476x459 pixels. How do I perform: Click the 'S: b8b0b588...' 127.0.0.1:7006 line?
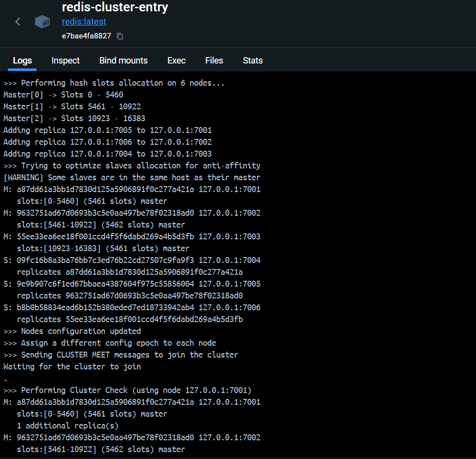click(x=132, y=308)
